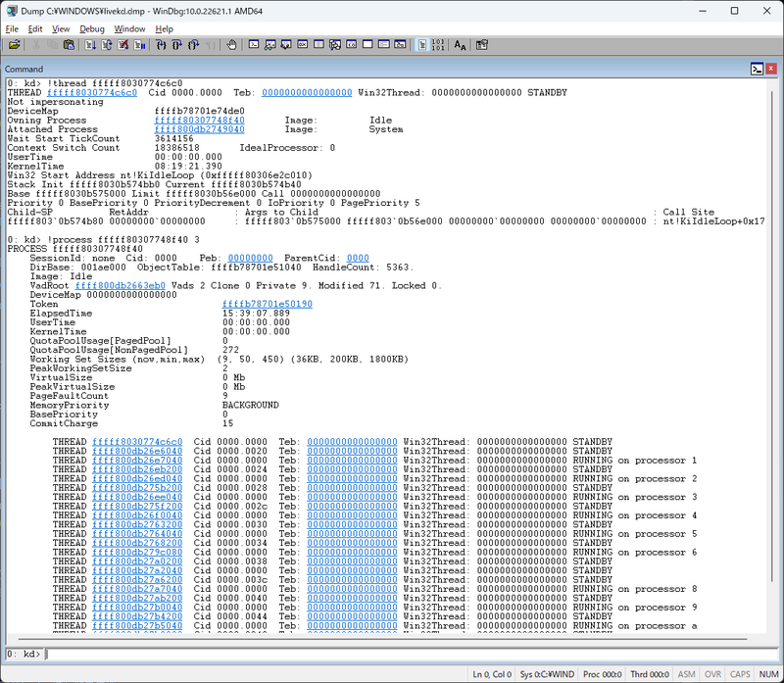Click thread link ffff800db27b5040 on processor a

[137, 625]
